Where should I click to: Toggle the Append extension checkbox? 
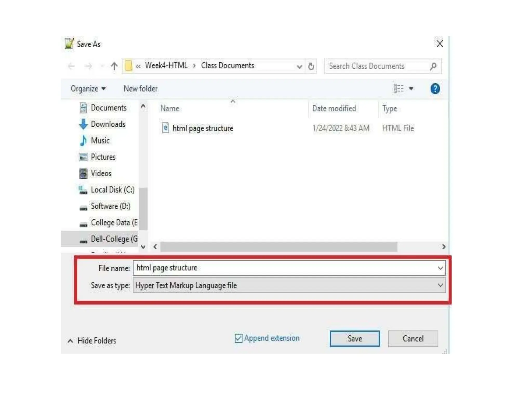(x=238, y=338)
